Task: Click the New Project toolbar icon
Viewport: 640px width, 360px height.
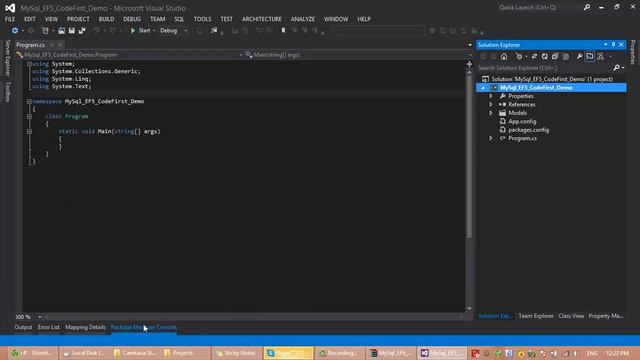Action: pos(45,31)
